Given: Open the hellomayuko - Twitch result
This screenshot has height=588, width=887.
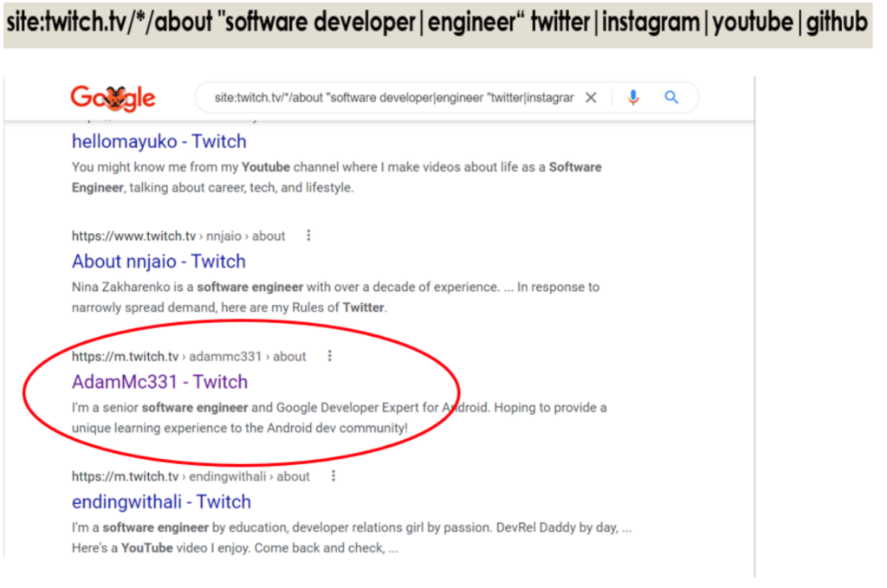Looking at the screenshot, I should 159,141.
